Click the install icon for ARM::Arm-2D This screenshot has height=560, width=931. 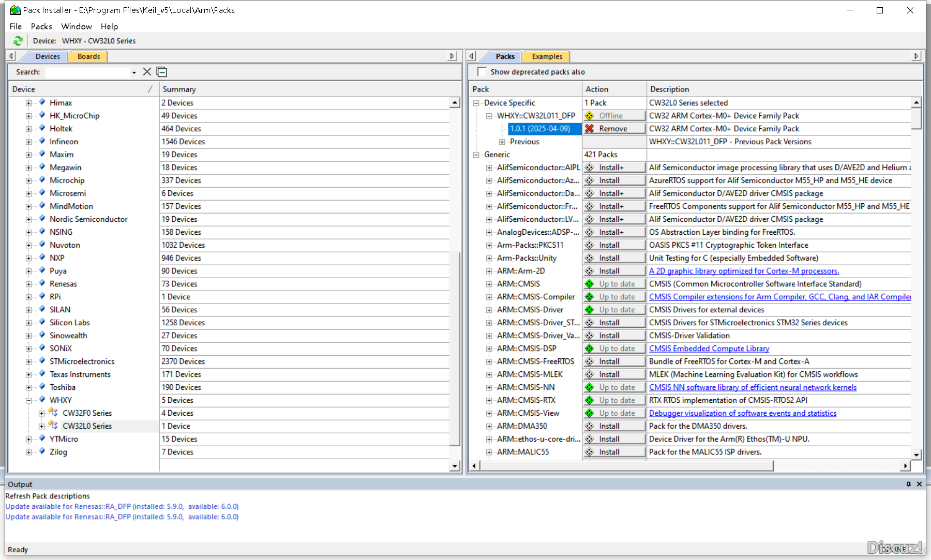pos(589,271)
